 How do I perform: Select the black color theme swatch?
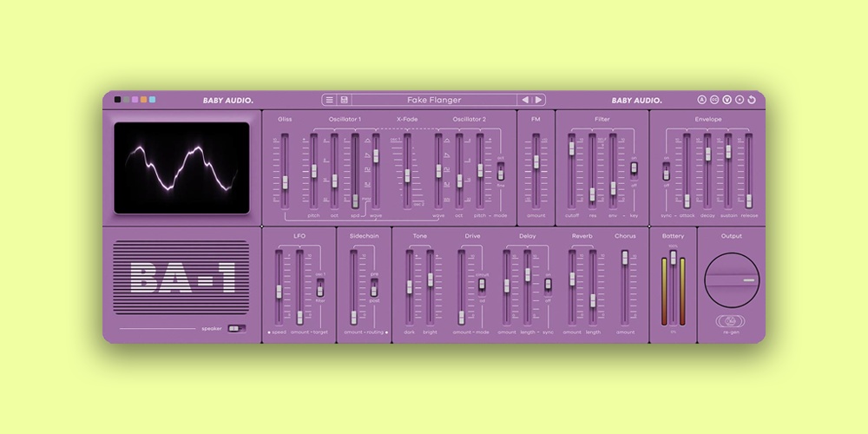point(117,100)
